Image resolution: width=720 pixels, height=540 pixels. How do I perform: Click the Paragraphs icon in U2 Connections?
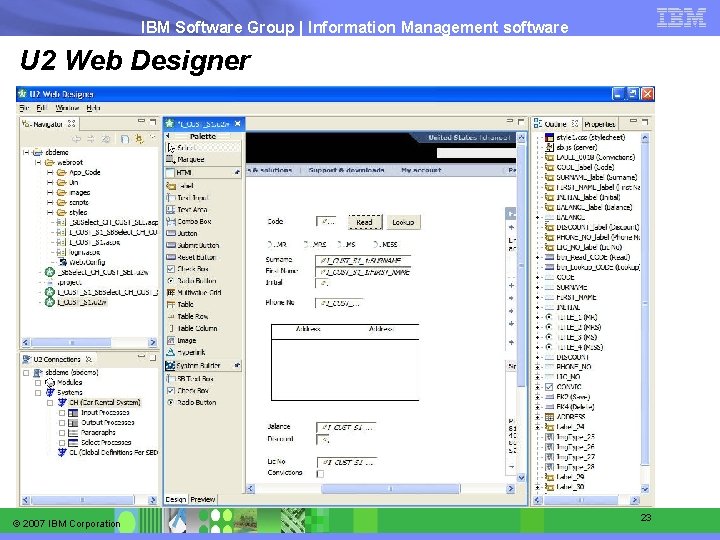pyautogui.click(x=73, y=433)
